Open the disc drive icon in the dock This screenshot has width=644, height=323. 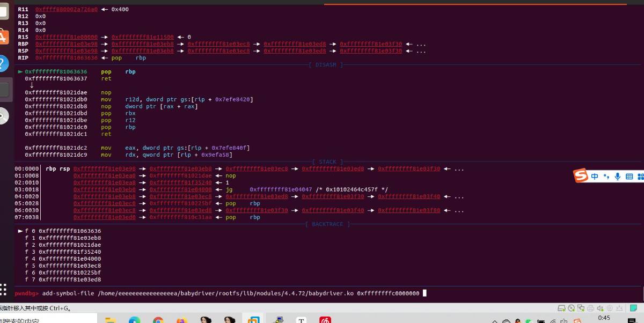3,116
